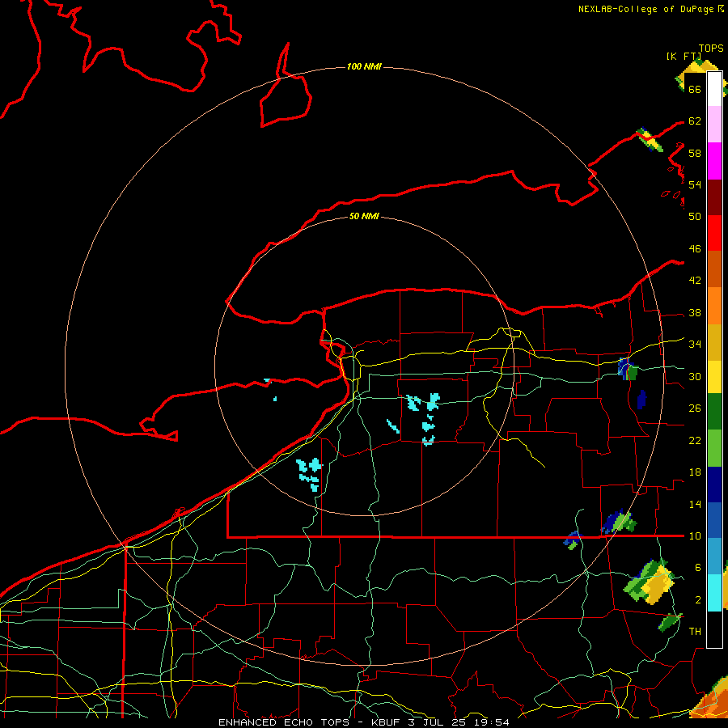
Task: Pick the dark green legend swatch
Action: tap(714, 412)
